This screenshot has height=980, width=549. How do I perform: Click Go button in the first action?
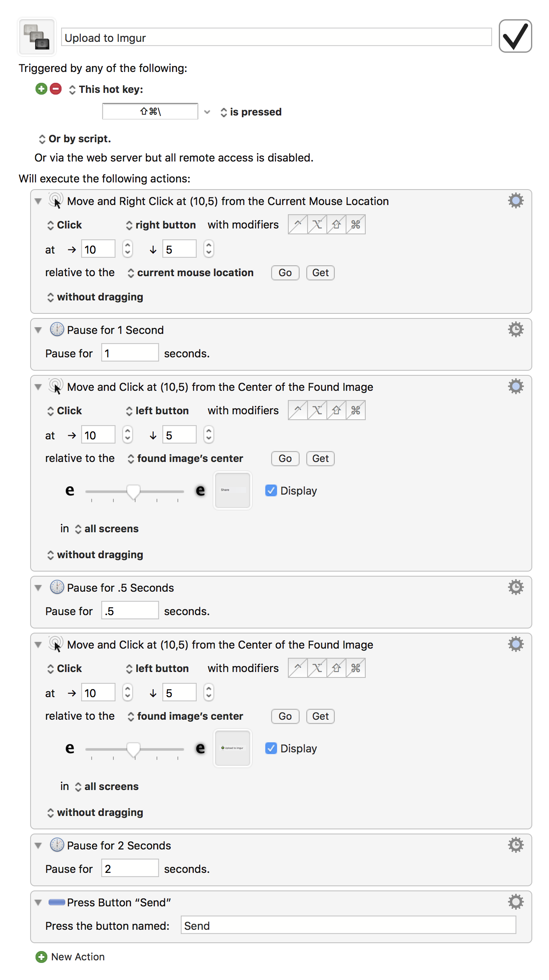click(285, 273)
